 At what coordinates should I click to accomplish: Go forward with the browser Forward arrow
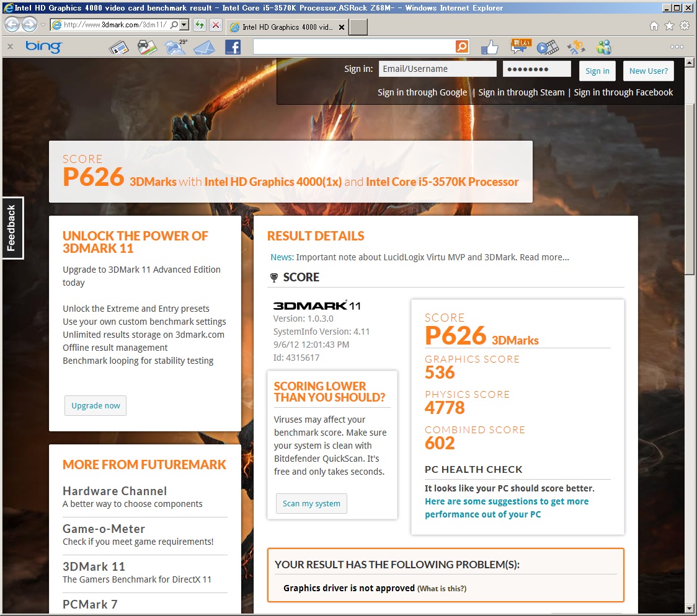click(29, 25)
